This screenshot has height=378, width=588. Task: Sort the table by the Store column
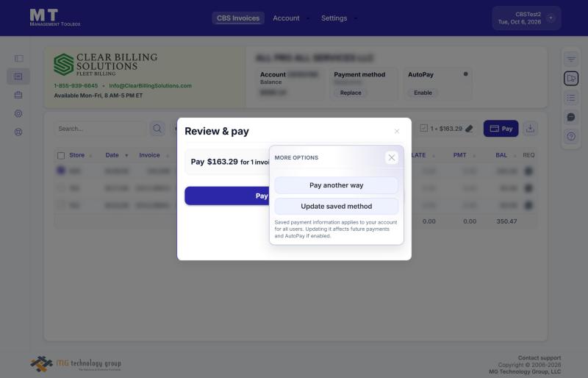pos(77,155)
